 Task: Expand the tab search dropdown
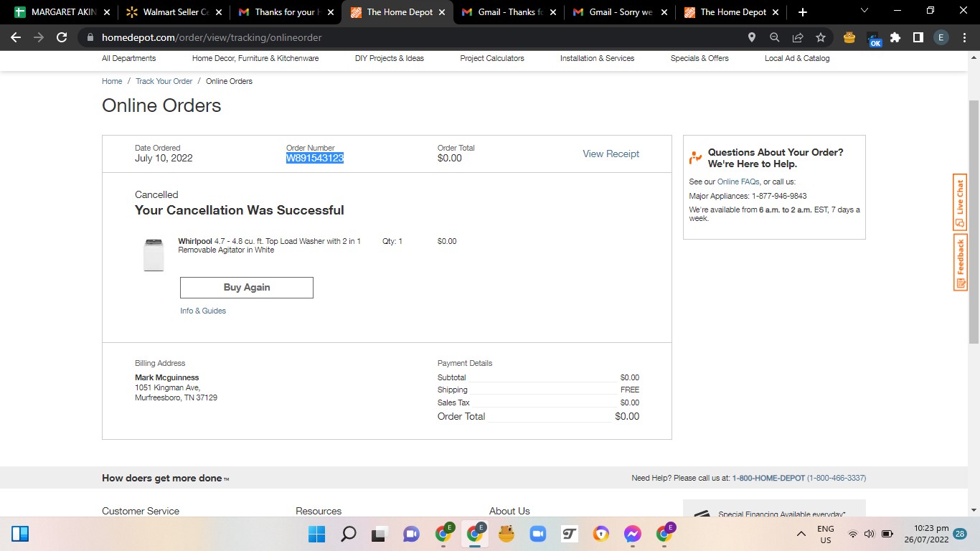pos(864,10)
